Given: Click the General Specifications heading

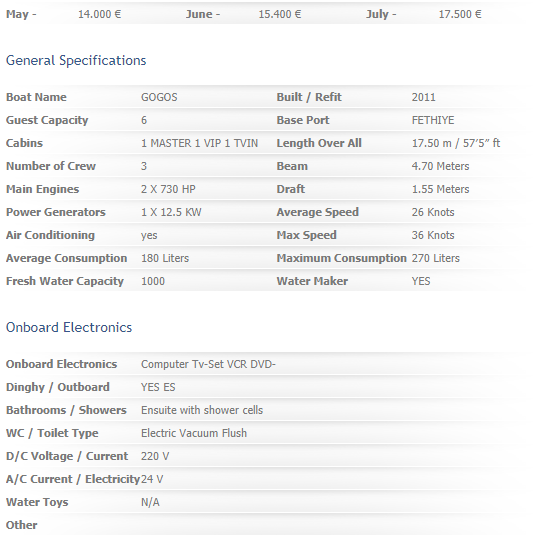Looking at the screenshot, I should point(76,61).
